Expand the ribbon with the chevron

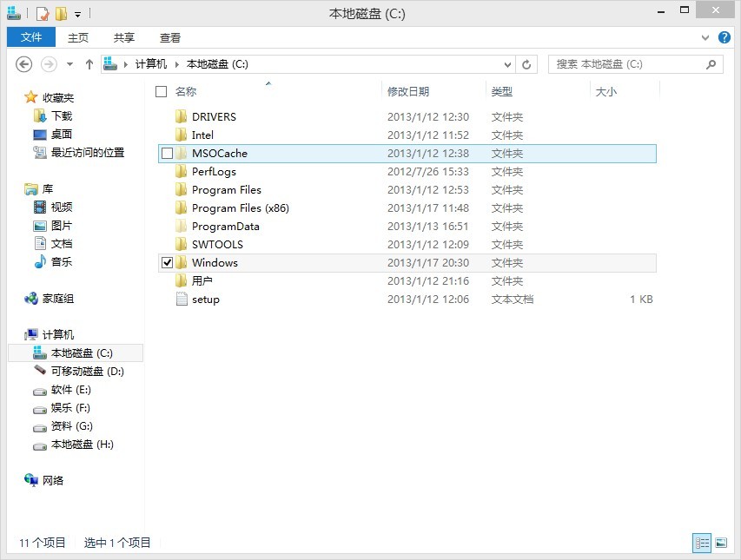[705, 38]
